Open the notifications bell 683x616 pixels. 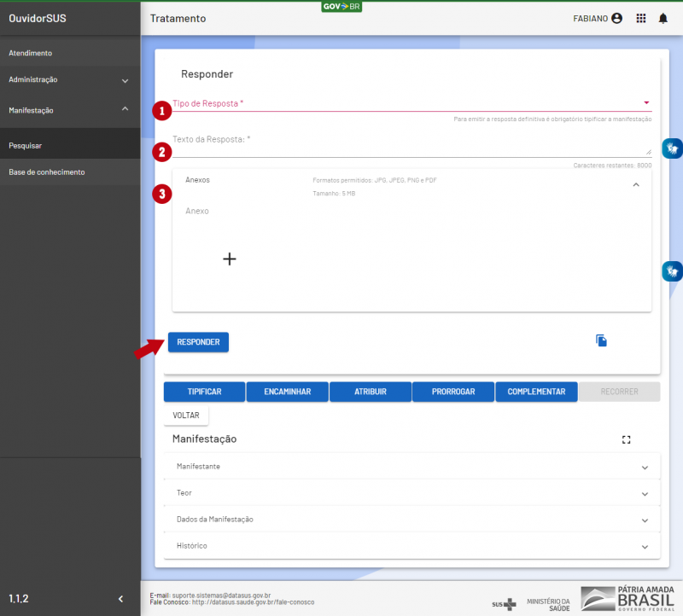[663, 18]
